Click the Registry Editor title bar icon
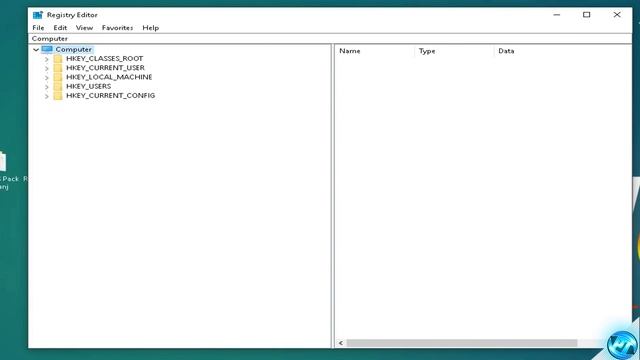Screen dimensions: 640x360 point(38,15)
